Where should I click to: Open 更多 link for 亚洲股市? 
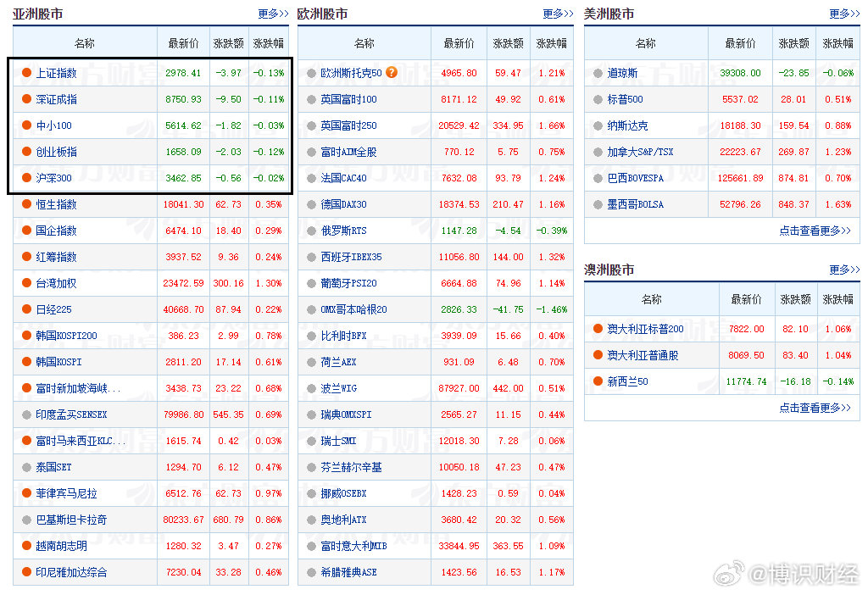point(274,14)
